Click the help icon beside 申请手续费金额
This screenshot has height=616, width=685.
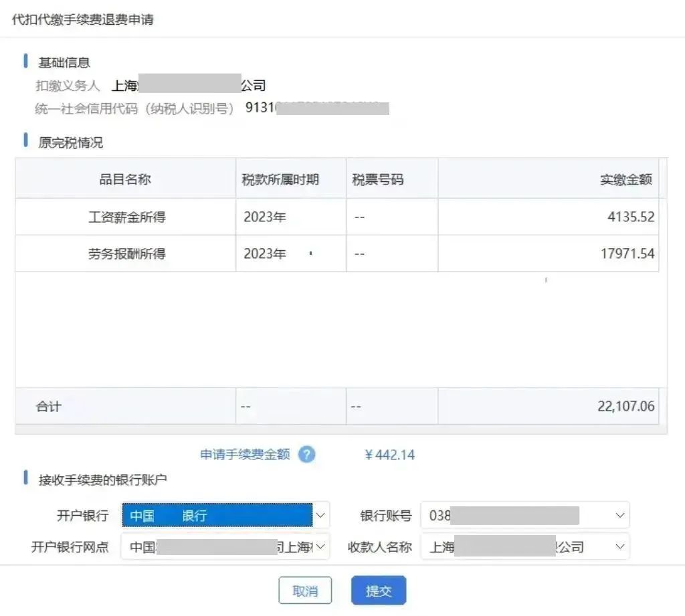tap(306, 455)
